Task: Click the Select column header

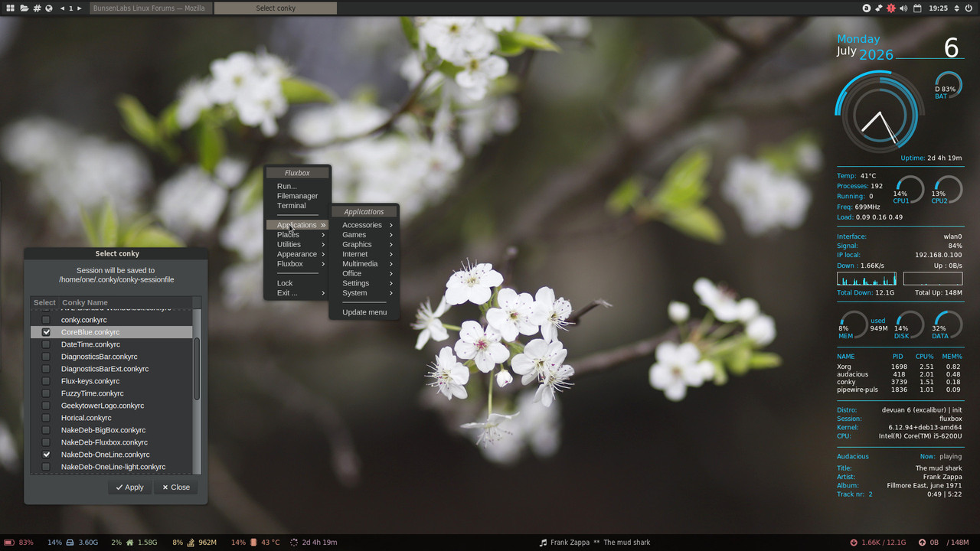Action: [x=44, y=302]
